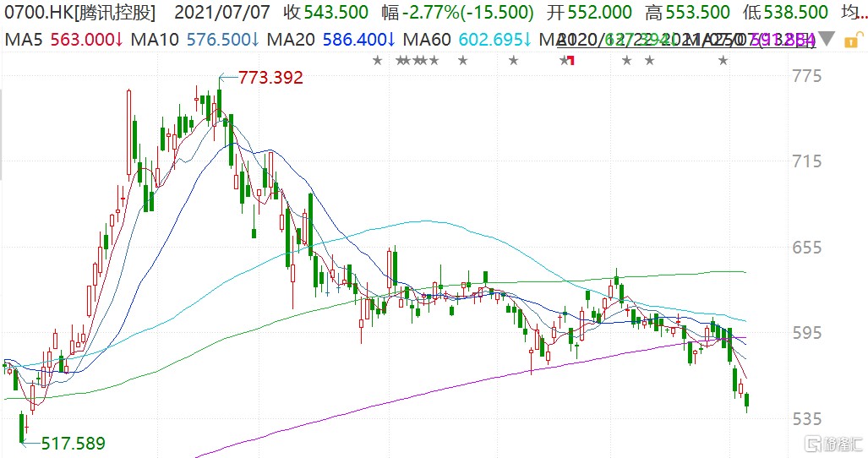Click the stock name 0700.HK[腾讯控股]
The image size is (868, 458).
click(x=80, y=12)
